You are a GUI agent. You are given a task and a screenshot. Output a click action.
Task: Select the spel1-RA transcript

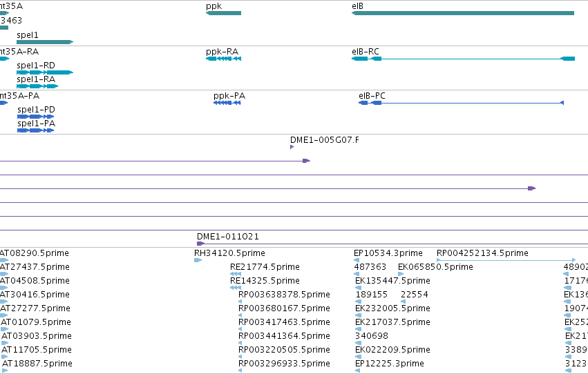click(x=37, y=86)
